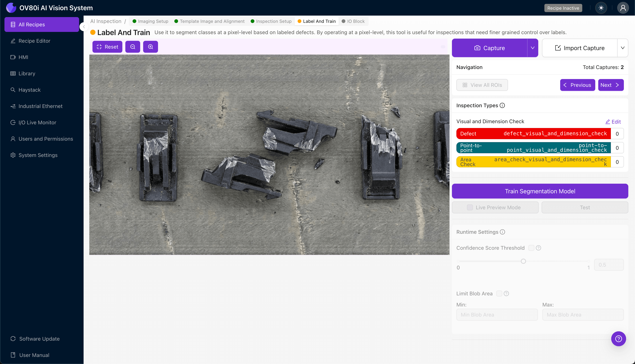Click the zoom out magnifier icon

pos(133,47)
